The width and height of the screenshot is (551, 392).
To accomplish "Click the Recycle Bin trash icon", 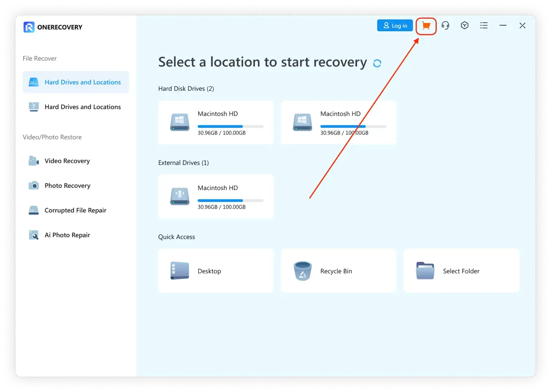I will click(302, 271).
